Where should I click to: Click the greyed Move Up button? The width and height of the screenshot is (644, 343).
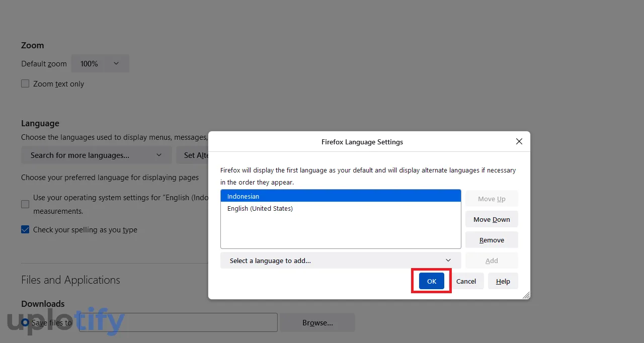click(x=492, y=199)
